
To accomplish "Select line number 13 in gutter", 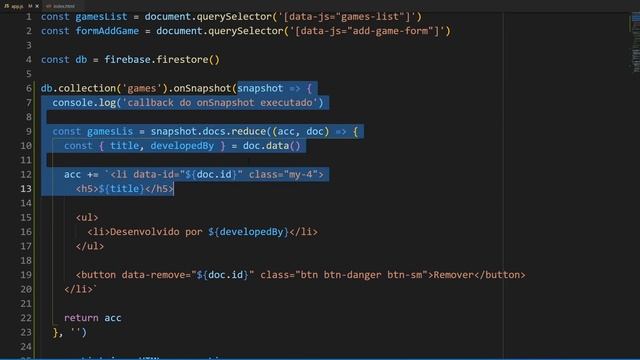I will tap(26, 189).
